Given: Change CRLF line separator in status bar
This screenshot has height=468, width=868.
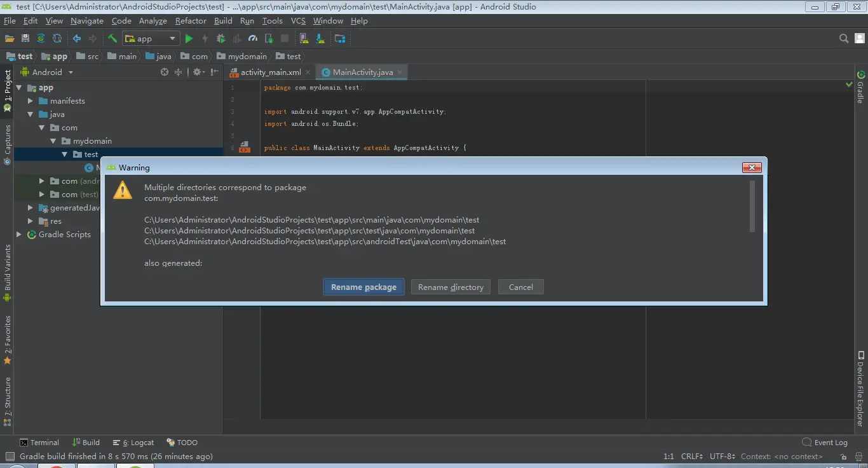Looking at the screenshot, I should tap(692, 457).
